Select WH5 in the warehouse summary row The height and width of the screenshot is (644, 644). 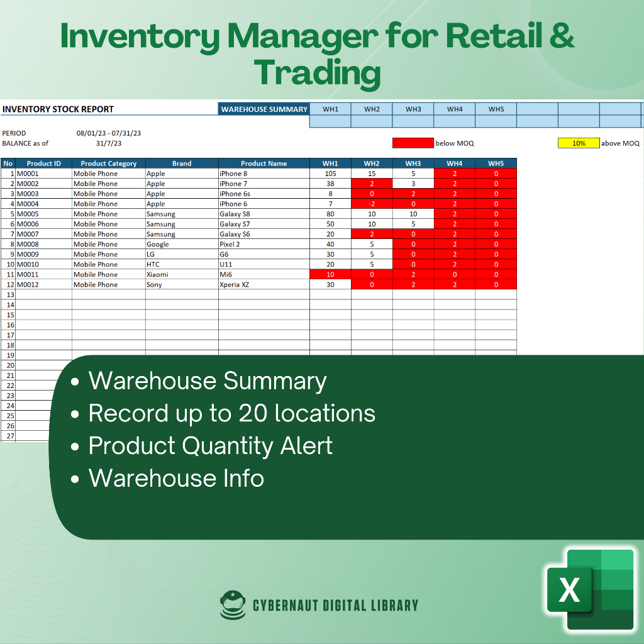pyautogui.click(x=496, y=109)
